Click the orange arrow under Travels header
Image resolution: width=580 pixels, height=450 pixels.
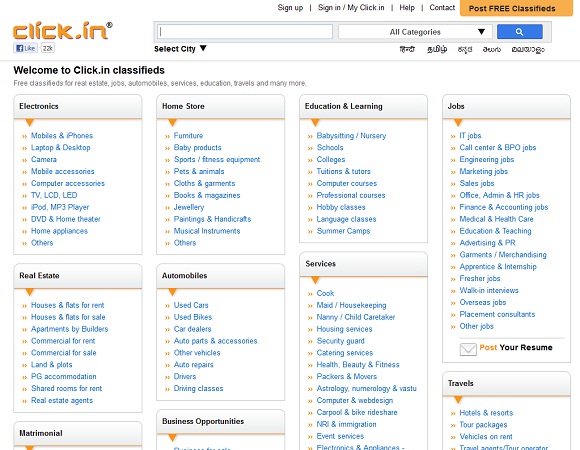pyautogui.click(x=458, y=400)
